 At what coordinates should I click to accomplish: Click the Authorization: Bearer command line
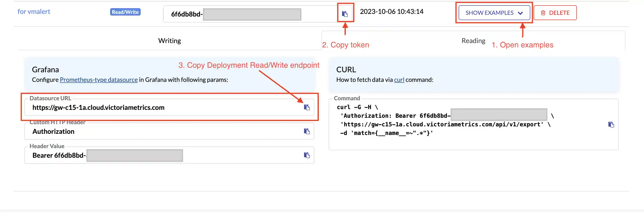coord(447,116)
